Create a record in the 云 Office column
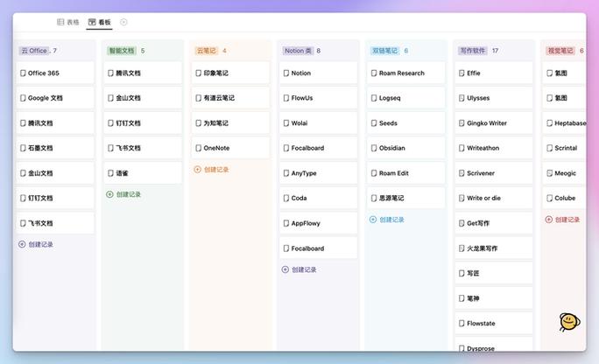The width and height of the screenshot is (599, 364). [x=36, y=245]
